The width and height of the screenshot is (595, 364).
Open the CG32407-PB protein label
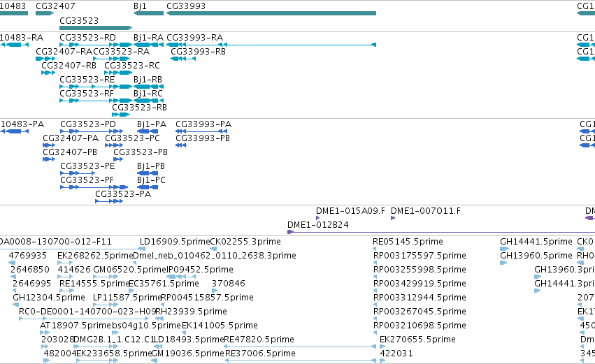click(x=70, y=152)
